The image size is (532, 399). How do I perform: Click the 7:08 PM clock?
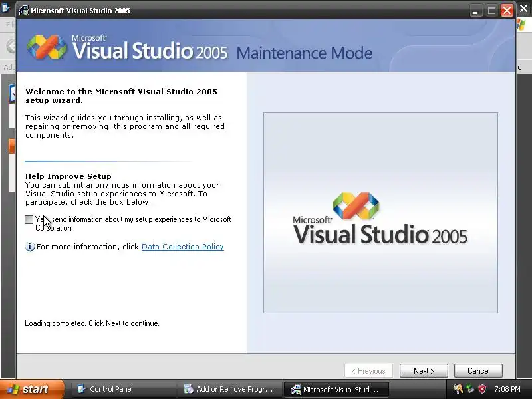[507, 389]
